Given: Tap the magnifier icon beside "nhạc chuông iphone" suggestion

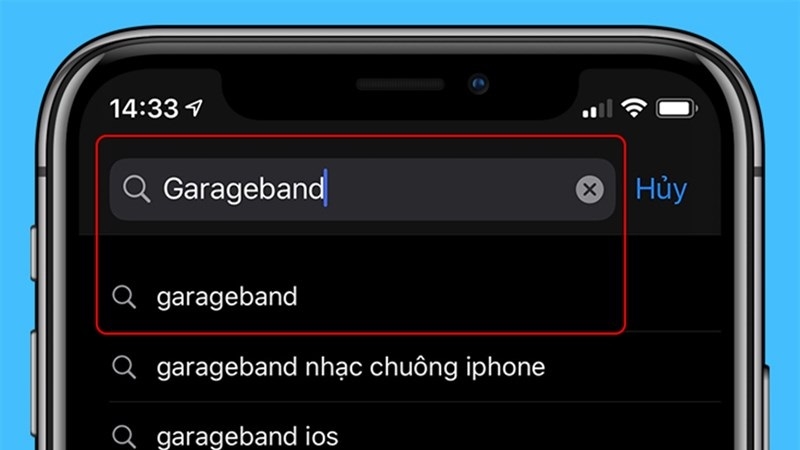Looking at the screenshot, I should (x=124, y=367).
